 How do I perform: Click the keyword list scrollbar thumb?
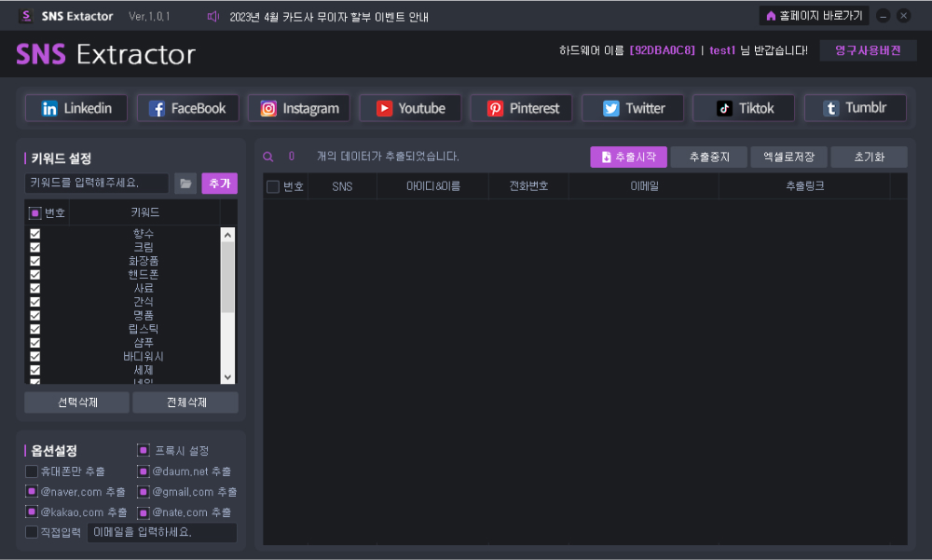click(227, 277)
